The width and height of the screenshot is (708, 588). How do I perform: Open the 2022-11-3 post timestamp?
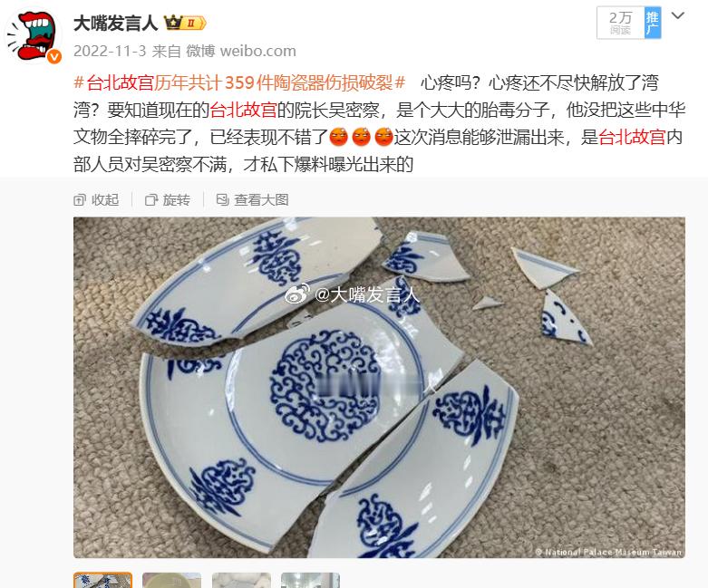point(110,51)
